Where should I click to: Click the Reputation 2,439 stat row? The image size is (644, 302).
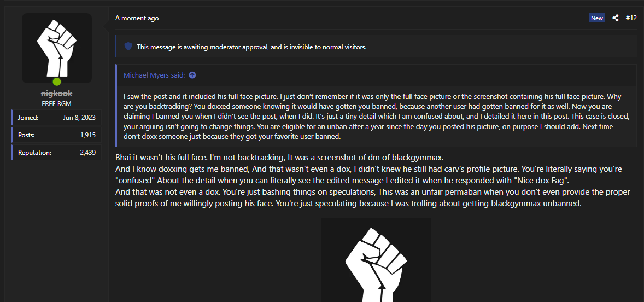click(57, 153)
